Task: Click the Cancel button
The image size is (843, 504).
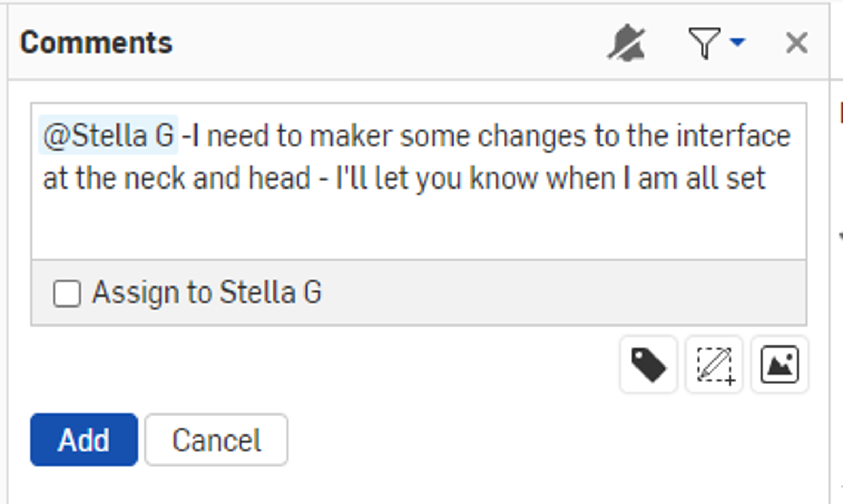Action: tap(216, 440)
